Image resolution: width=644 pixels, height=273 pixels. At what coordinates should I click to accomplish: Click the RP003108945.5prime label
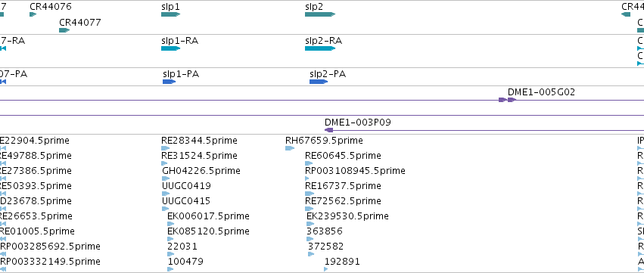(x=355, y=170)
